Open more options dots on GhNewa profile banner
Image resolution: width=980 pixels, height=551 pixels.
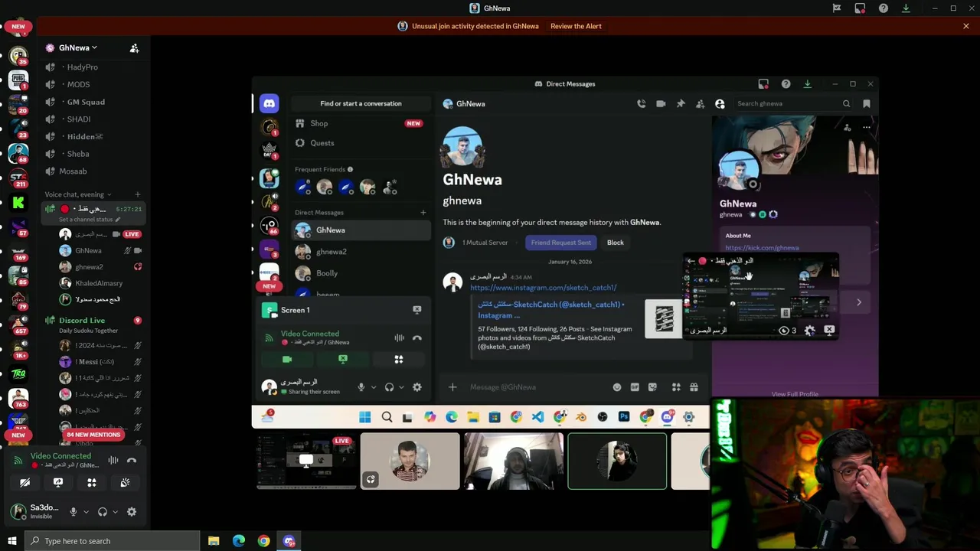(x=867, y=127)
